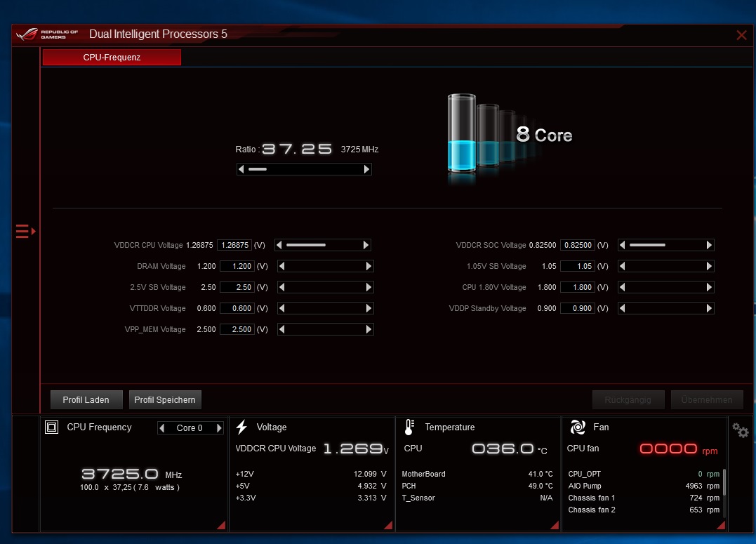
Task: Increase VTTDDR Voltage with right arrow
Action: pos(369,308)
